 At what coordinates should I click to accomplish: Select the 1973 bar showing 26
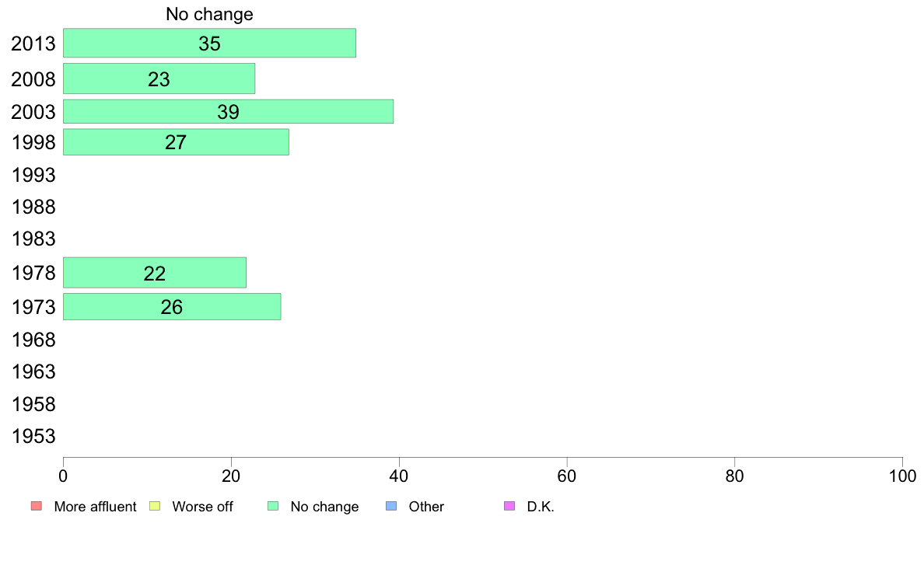[x=171, y=307]
